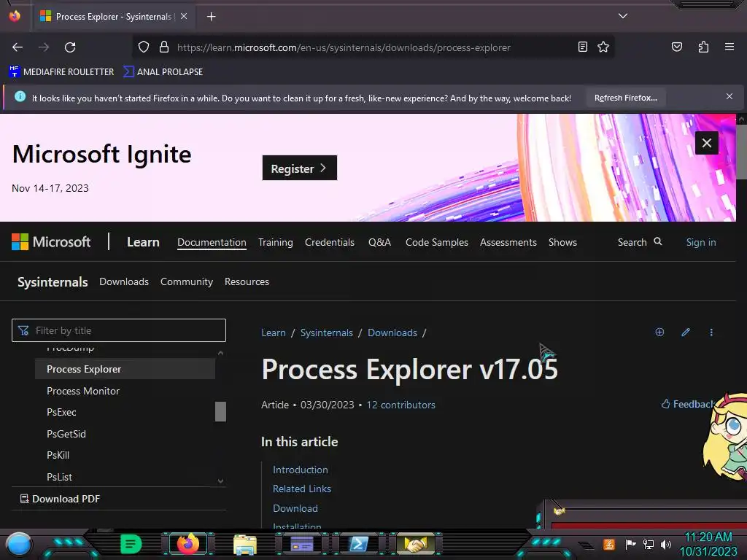The image size is (747, 560).
Task: Dismiss the Firefox refresh notification bar
Action: click(x=729, y=97)
